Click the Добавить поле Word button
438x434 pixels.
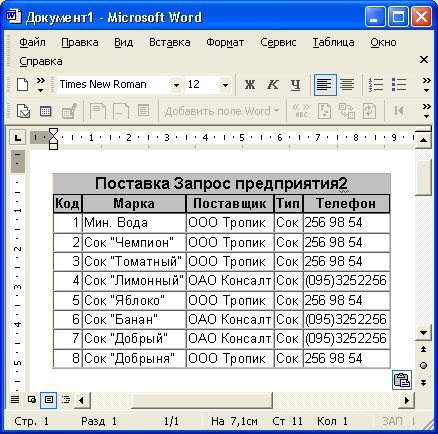(222, 111)
